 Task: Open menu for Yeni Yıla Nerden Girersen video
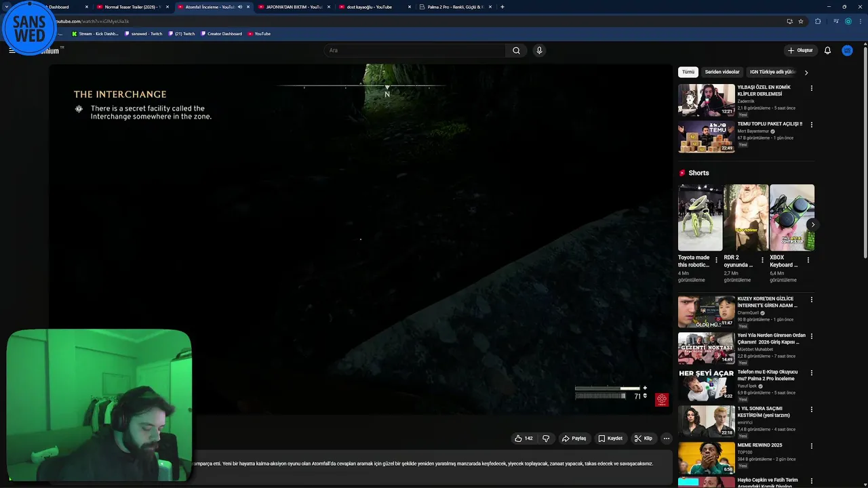tap(811, 336)
